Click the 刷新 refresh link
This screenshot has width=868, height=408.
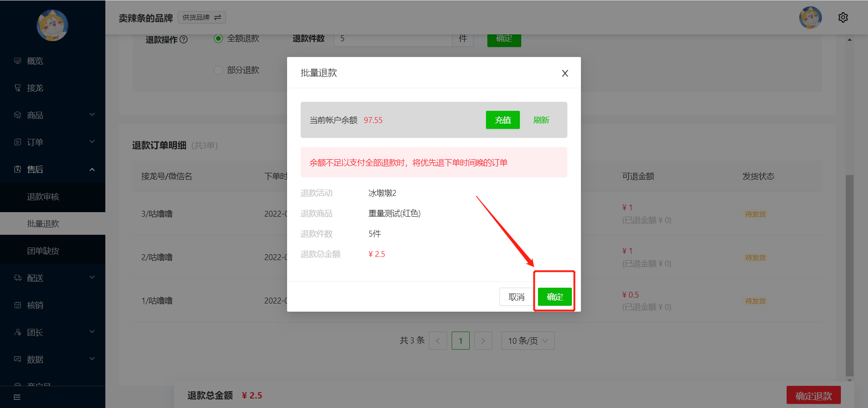(541, 120)
